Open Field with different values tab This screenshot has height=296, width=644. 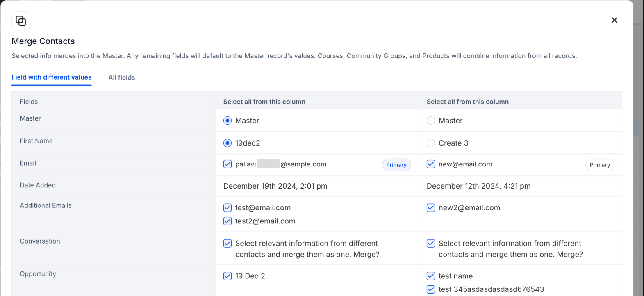[52, 77]
